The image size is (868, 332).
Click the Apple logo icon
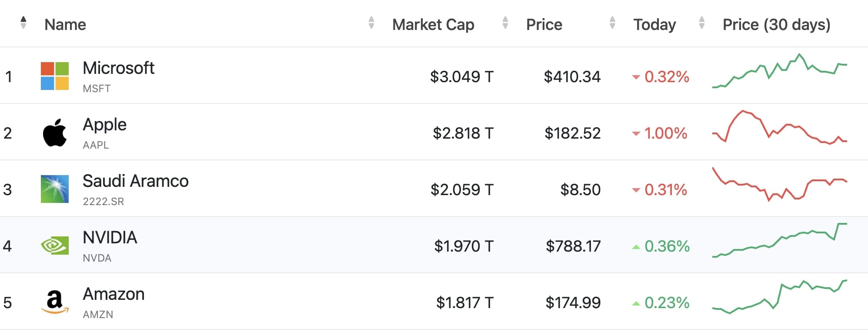(x=55, y=133)
